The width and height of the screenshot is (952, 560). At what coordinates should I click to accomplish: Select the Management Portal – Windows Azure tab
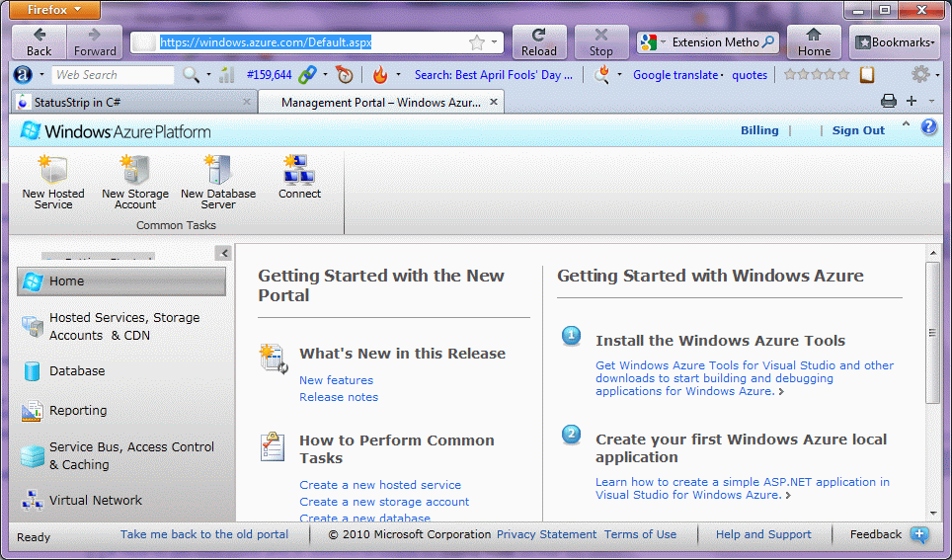pos(380,102)
